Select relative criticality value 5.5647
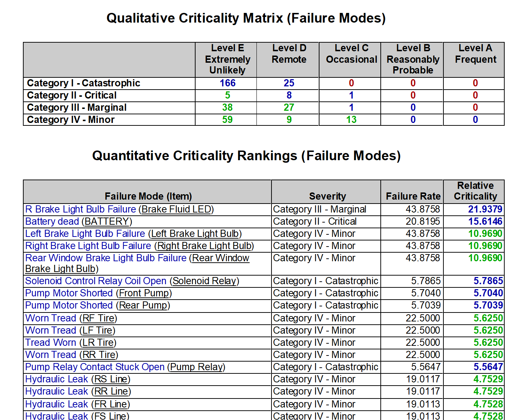The width and height of the screenshot is (524, 420). tap(488, 367)
